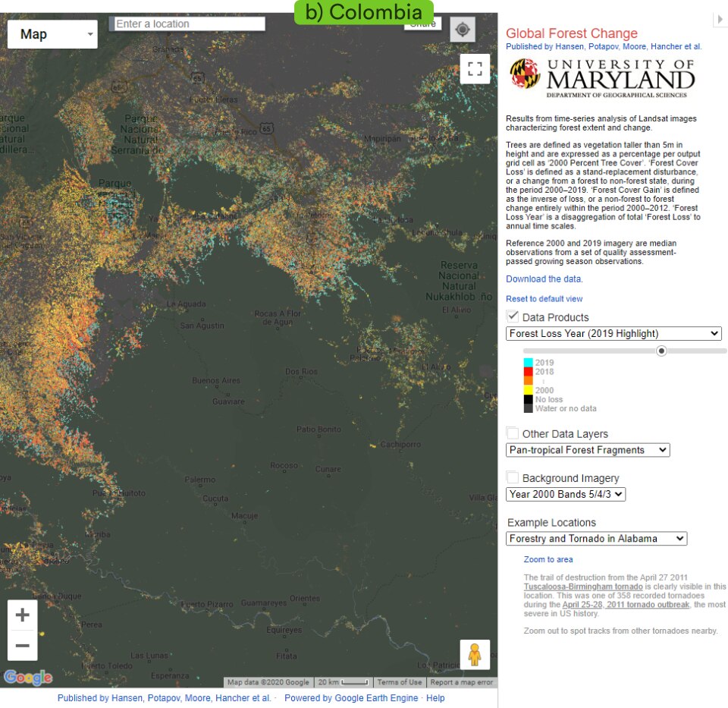Click Map data ©2020 Google text
Image resolution: width=728 pixels, height=708 pixels.
tap(268, 682)
